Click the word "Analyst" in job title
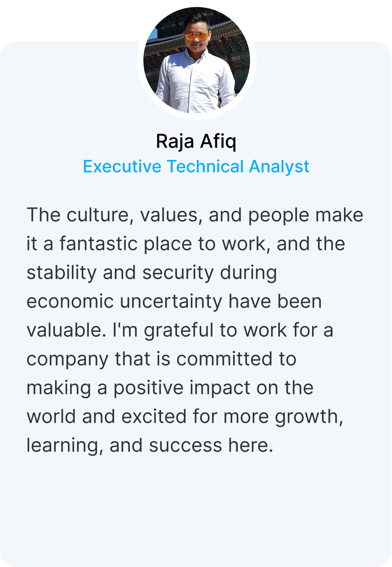Screen dimensions: 392x567 click(279, 167)
